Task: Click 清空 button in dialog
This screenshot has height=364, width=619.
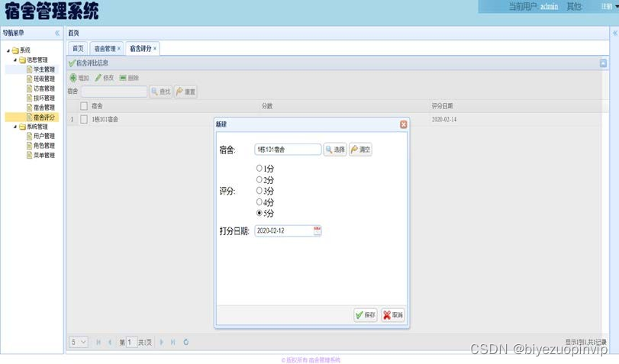Action: click(x=360, y=150)
